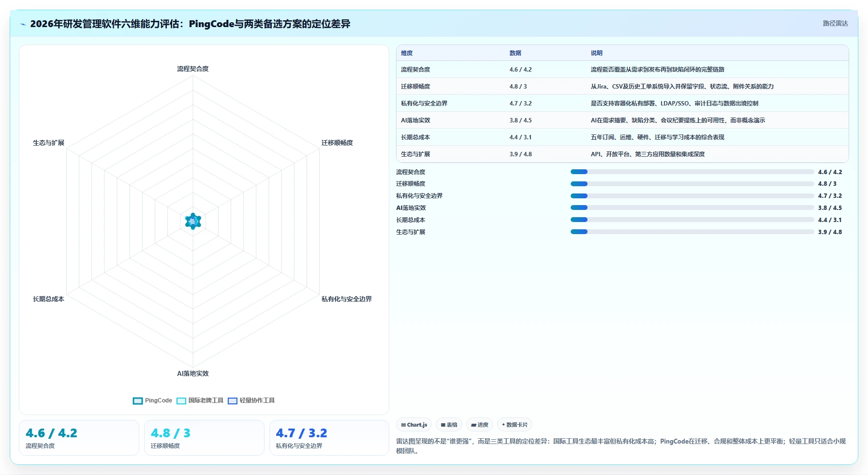This screenshot has height=475, width=868.
Task: Click the AI落地实效 progress bar
Action: pyautogui.click(x=692, y=208)
